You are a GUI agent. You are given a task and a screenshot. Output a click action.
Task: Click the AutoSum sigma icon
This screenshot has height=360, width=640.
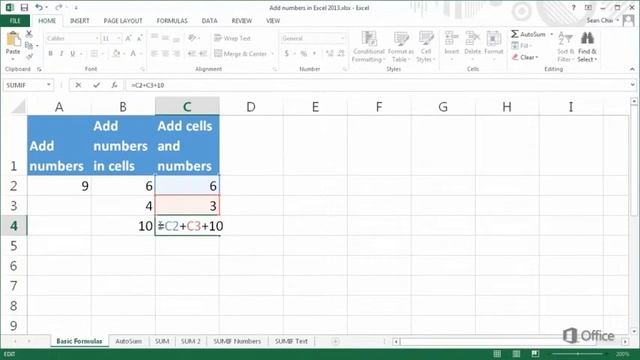[x=515, y=34]
